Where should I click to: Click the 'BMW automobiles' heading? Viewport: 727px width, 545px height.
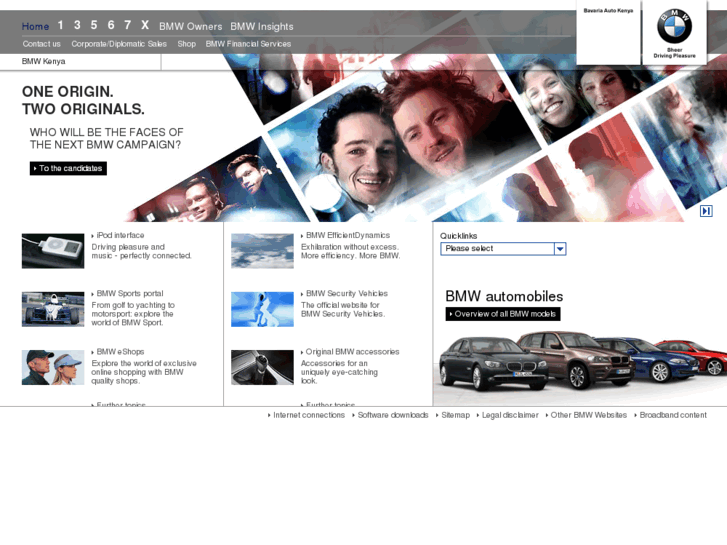tap(504, 296)
